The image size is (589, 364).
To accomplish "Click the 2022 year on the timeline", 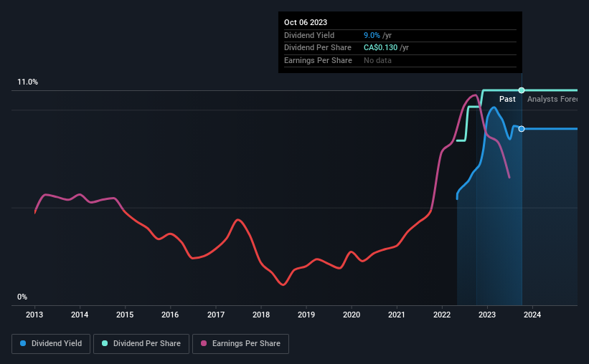I will click(x=442, y=315).
